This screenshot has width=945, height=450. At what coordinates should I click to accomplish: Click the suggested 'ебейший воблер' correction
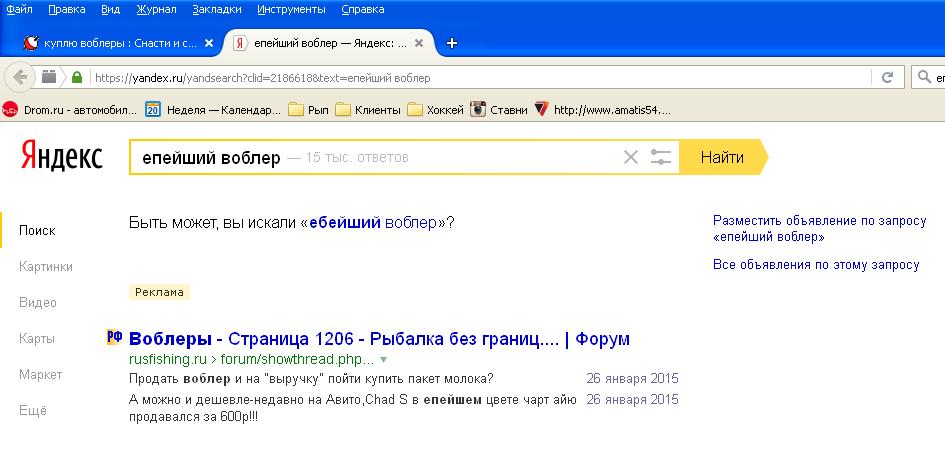[x=372, y=222]
